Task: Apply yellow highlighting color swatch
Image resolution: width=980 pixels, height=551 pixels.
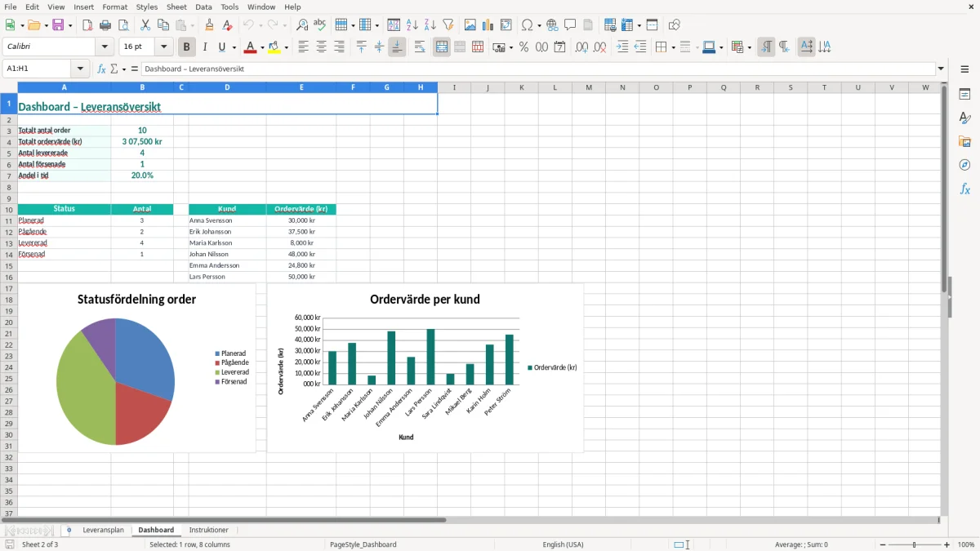Action: tap(274, 47)
